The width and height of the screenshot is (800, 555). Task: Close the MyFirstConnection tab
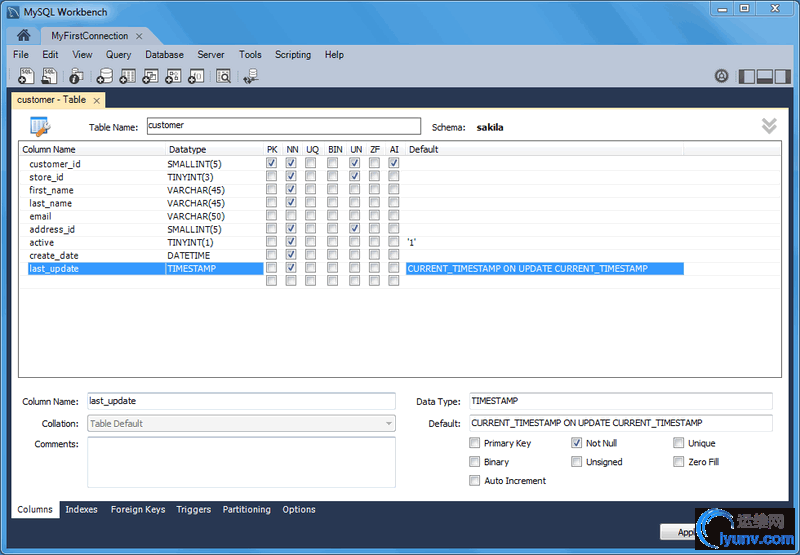pyautogui.click(x=139, y=36)
